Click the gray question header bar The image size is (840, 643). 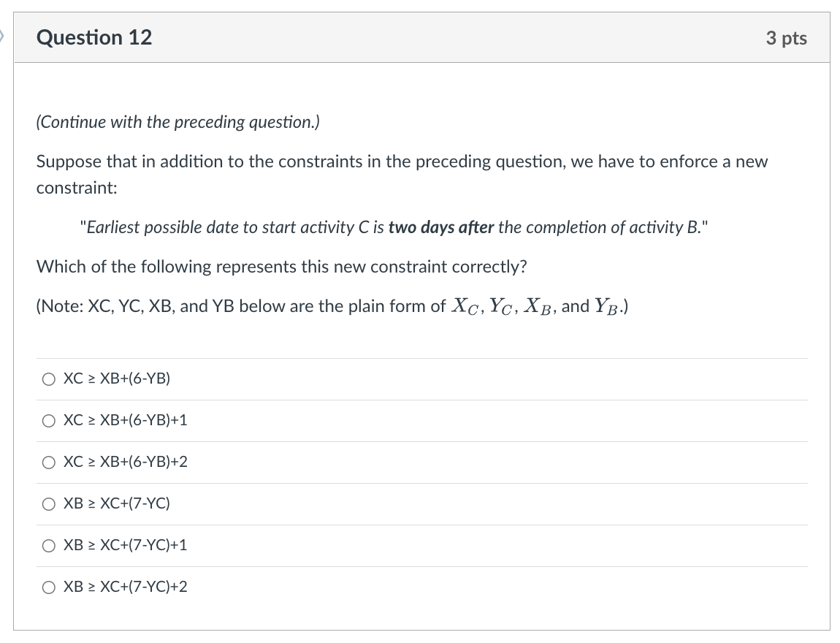[x=421, y=37]
